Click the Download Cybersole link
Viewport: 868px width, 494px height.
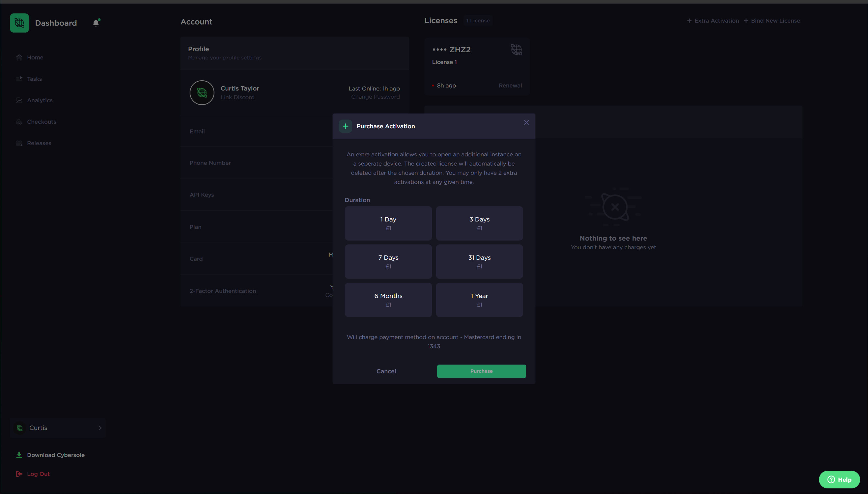point(56,455)
